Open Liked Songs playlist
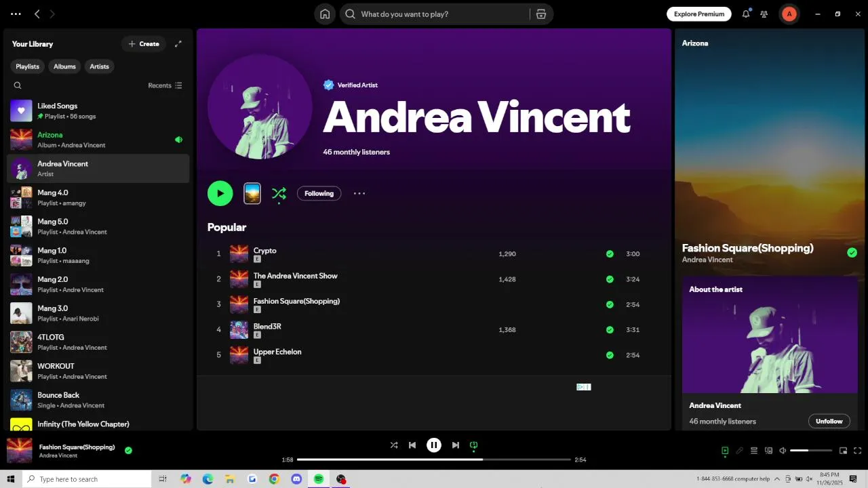868x488 pixels. point(98,110)
